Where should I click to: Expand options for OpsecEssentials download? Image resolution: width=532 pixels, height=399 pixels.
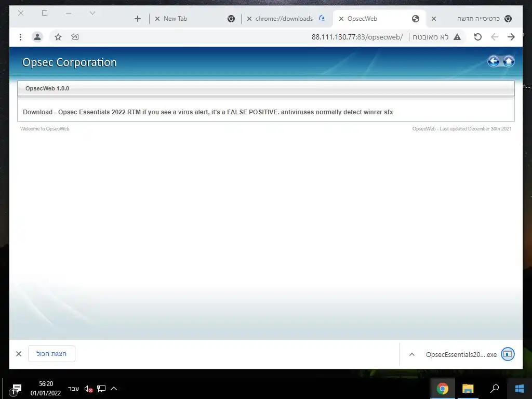(x=412, y=354)
